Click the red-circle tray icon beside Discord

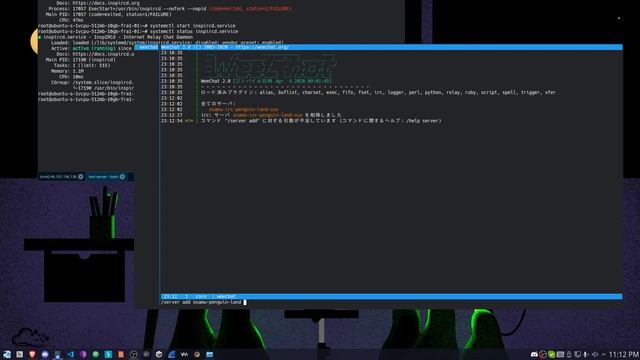(543, 354)
